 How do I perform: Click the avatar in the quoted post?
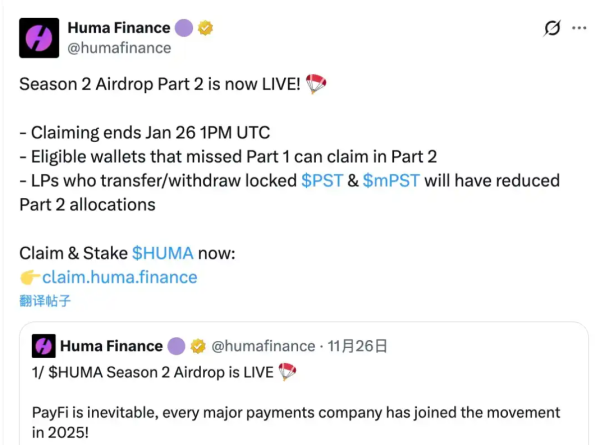point(43,346)
